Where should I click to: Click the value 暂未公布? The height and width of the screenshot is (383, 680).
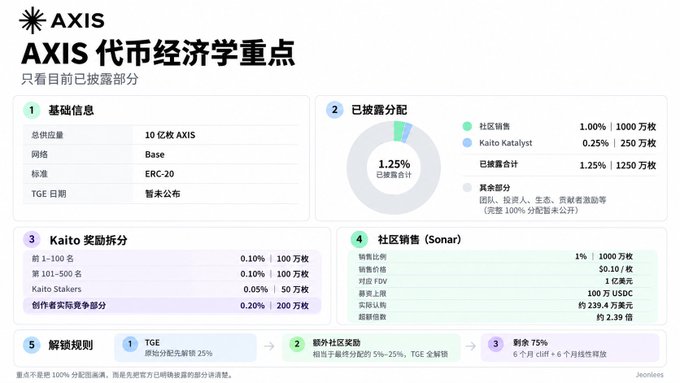163,194
